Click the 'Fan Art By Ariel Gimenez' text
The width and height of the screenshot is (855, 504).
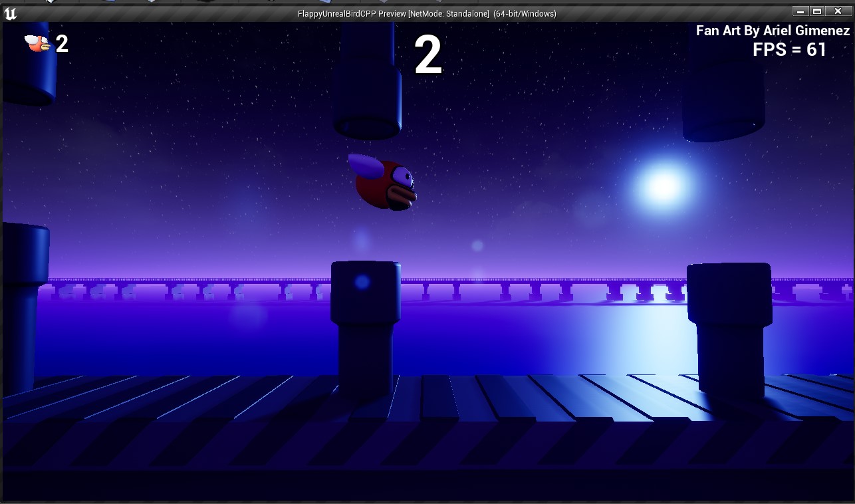(773, 31)
